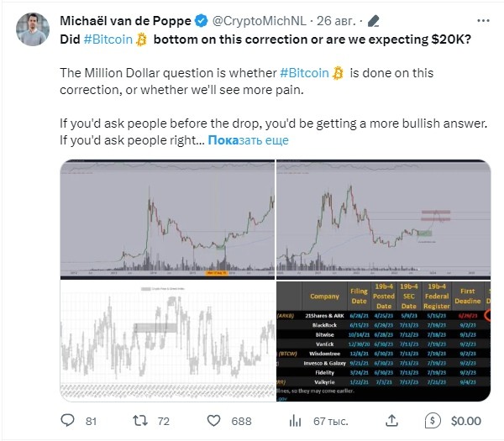Open top-left Bitcoin chart image
Image resolution: width=504 pixels, height=441 pixels.
point(167,219)
